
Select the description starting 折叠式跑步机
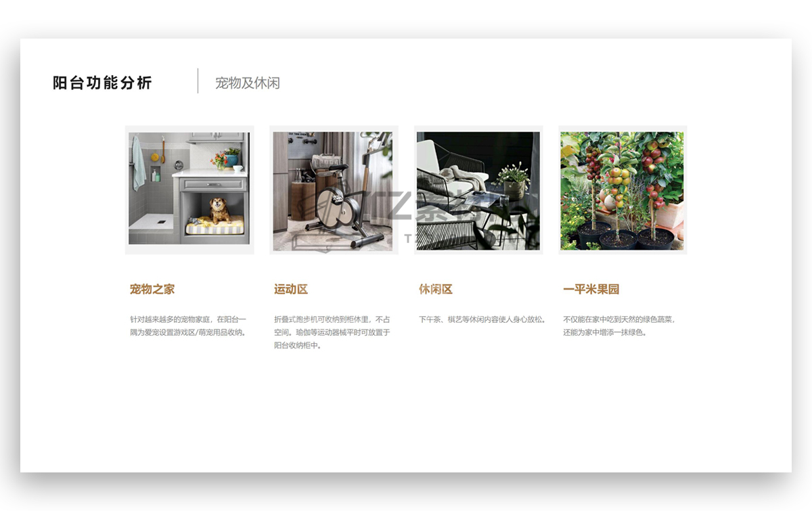[332, 332]
